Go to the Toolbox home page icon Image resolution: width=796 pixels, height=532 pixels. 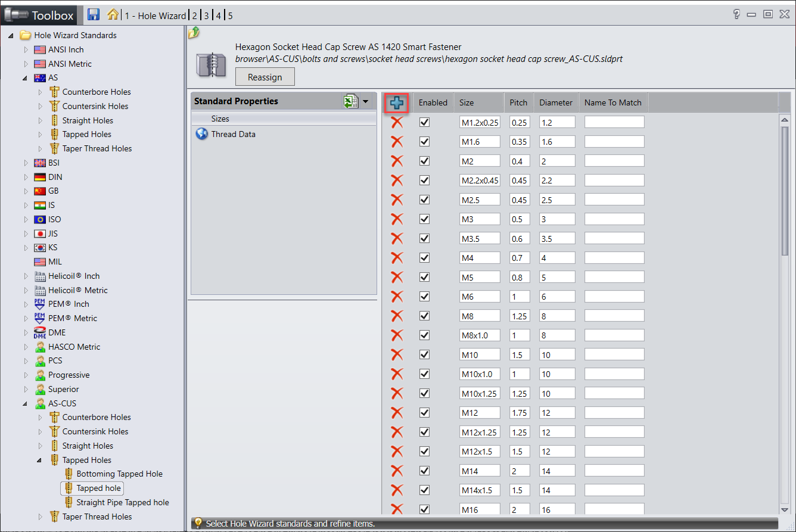coord(113,14)
